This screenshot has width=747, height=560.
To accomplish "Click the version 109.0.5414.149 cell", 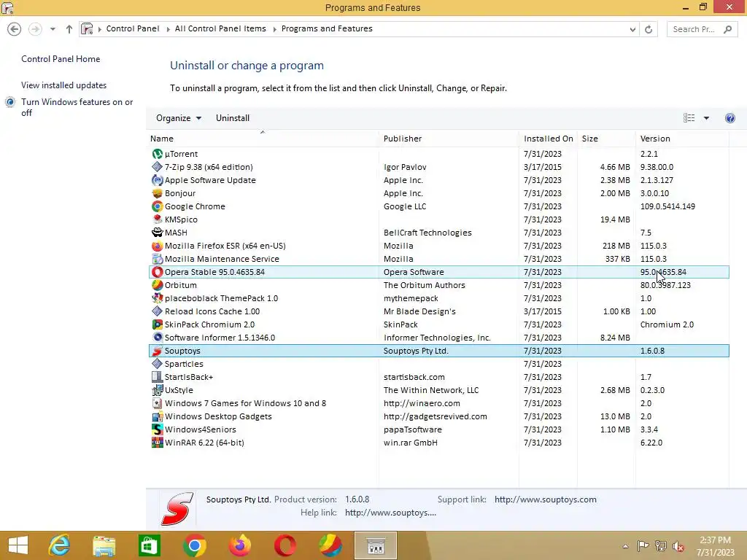I will click(667, 206).
